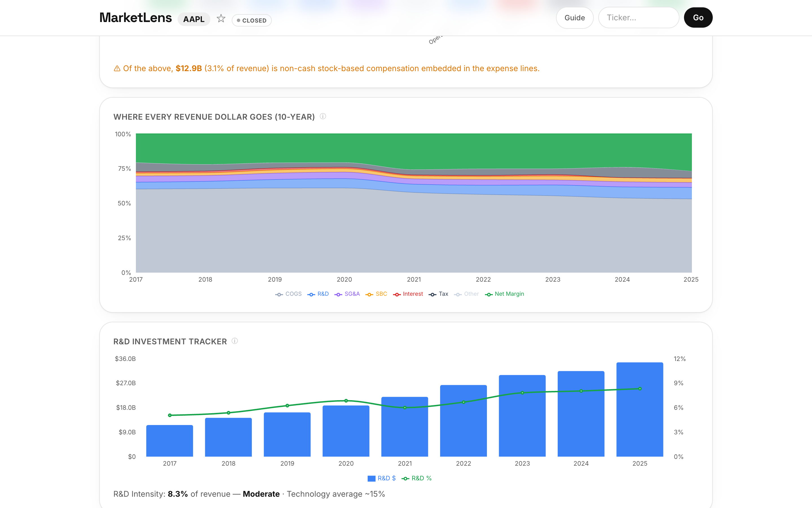Toggle COGS series in legend

point(288,294)
